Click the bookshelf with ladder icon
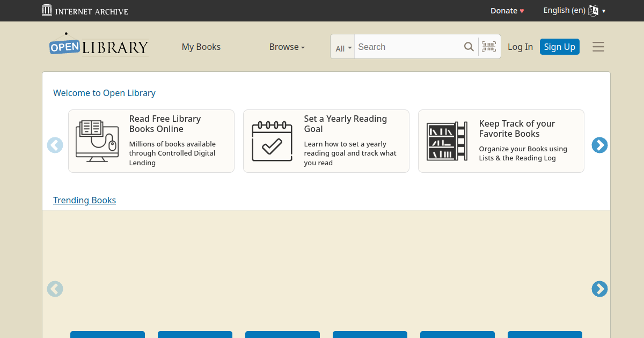The image size is (644, 338). [447, 141]
